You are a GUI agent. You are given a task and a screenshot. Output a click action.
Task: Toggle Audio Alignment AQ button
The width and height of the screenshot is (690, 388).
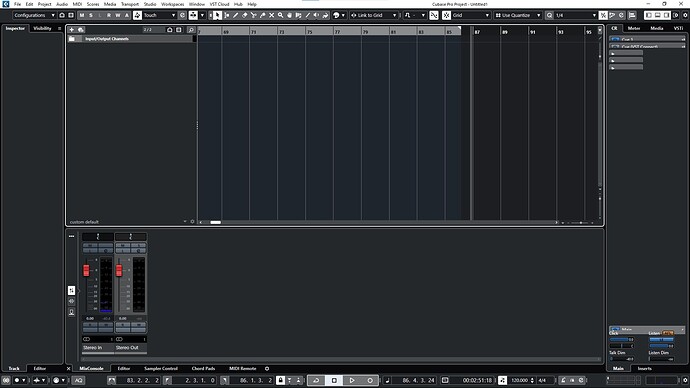[78, 380]
